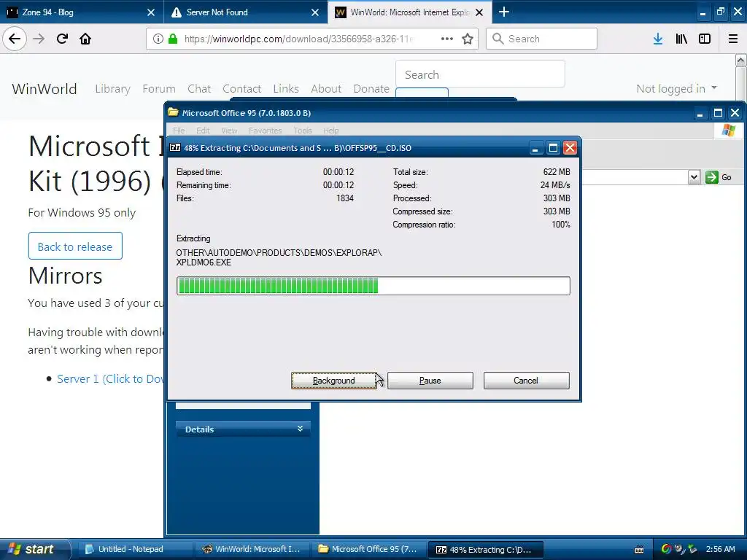Click the green Go arrow in Explorer window

pos(712,177)
